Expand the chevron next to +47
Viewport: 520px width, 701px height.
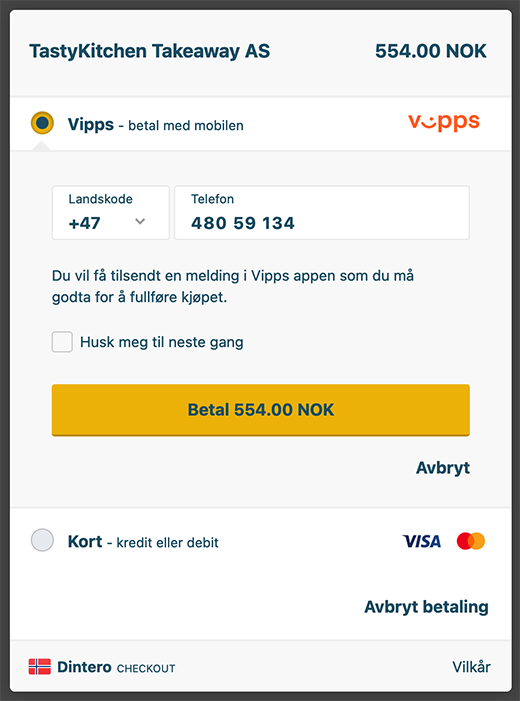pyautogui.click(x=140, y=221)
